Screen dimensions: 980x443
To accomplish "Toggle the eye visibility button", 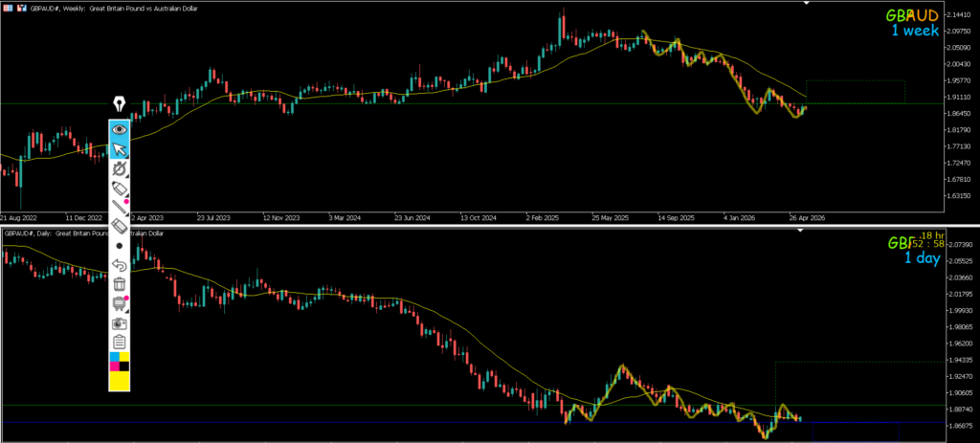I will [120, 130].
